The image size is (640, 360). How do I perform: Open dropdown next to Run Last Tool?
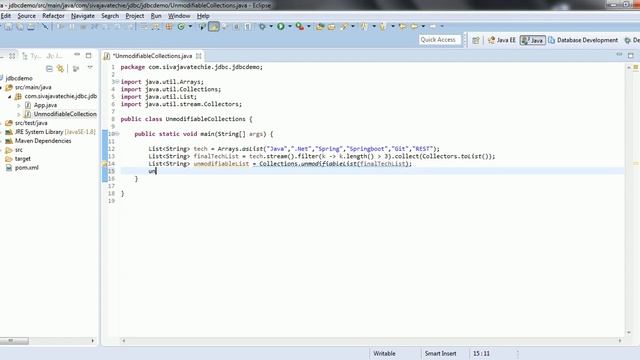pos(309,27)
